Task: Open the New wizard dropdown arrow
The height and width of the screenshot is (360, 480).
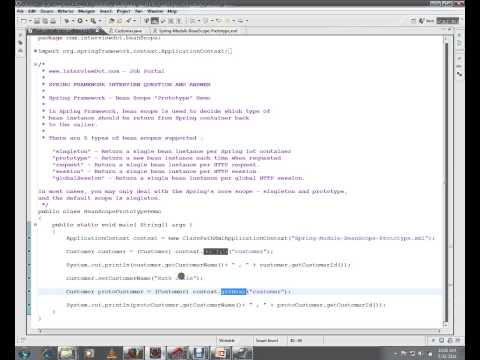Action: click(x=29, y=21)
